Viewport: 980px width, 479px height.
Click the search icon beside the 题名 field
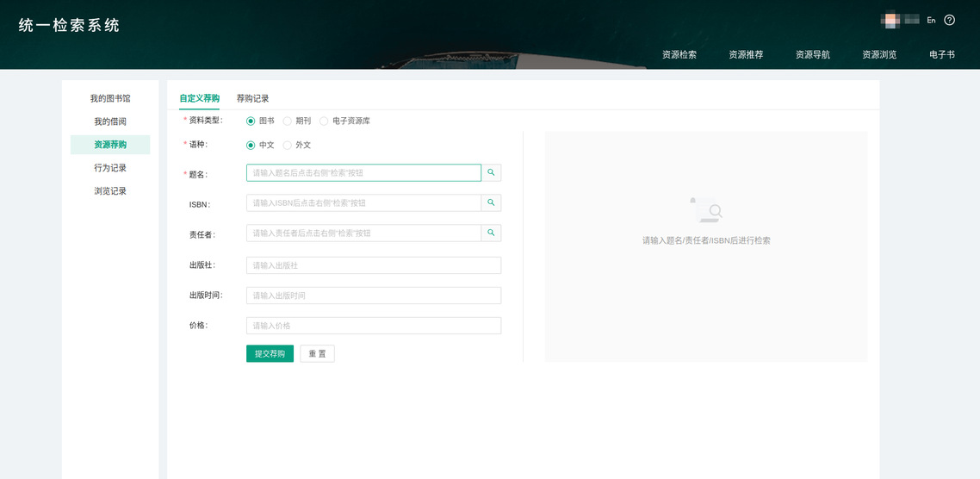[x=491, y=173]
